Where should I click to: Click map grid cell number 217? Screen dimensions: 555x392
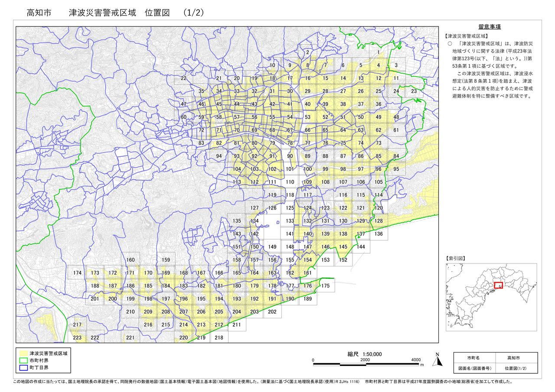(x=77, y=325)
